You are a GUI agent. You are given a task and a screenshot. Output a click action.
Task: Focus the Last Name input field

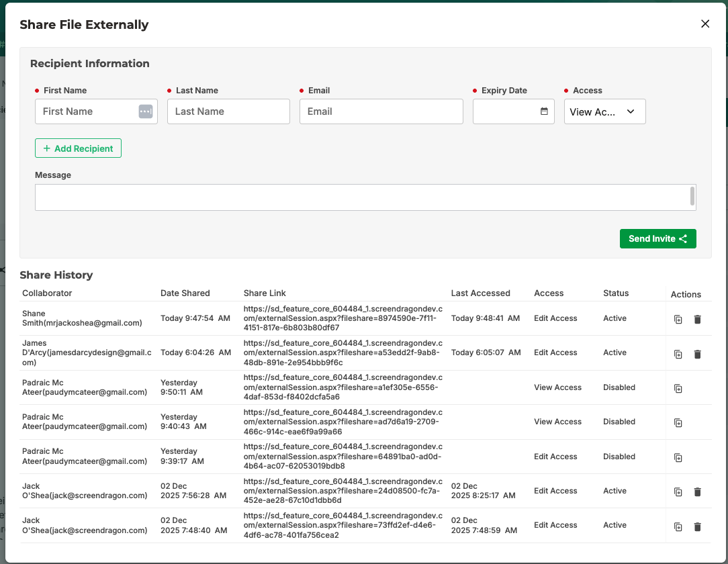(x=228, y=111)
